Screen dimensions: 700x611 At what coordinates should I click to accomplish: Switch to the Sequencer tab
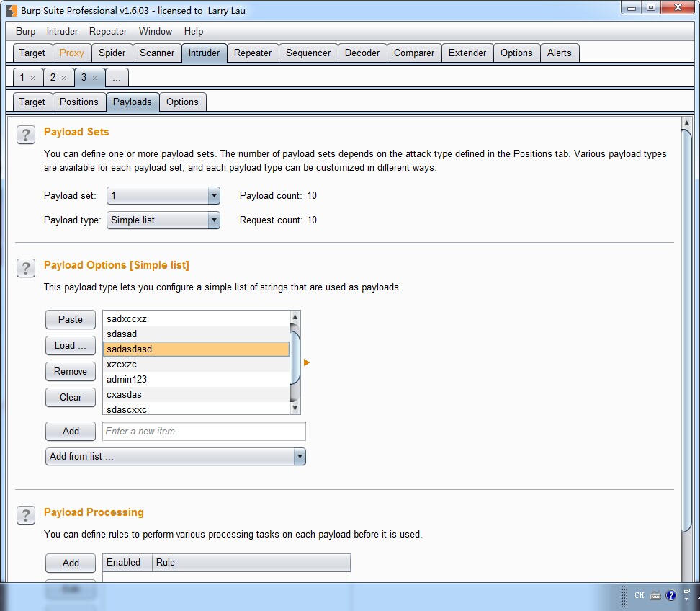[308, 53]
